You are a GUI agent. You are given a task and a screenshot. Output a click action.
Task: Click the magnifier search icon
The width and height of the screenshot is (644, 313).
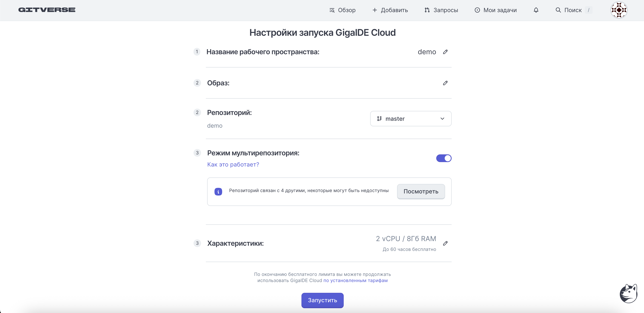tap(558, 10)
